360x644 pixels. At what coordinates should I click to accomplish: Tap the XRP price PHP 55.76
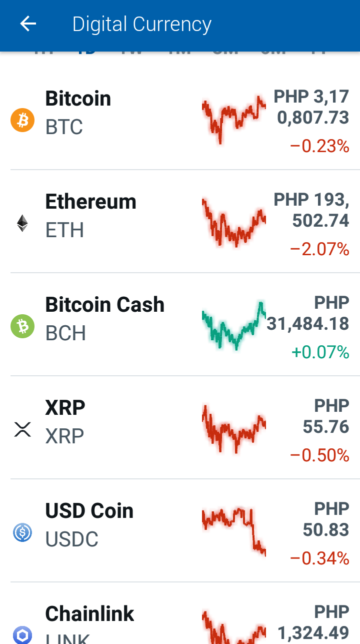(326, 416)
